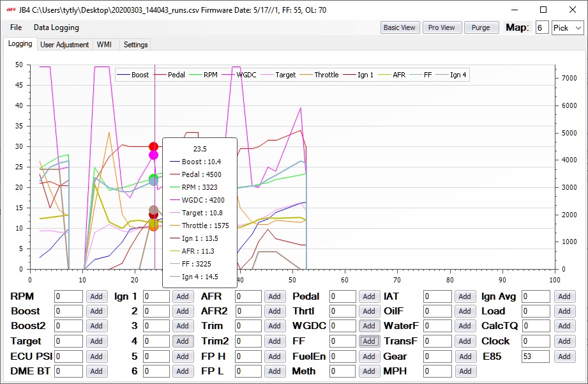Click the E85 value input field
The width and height of the screenshot is (588, 384).
536,357
